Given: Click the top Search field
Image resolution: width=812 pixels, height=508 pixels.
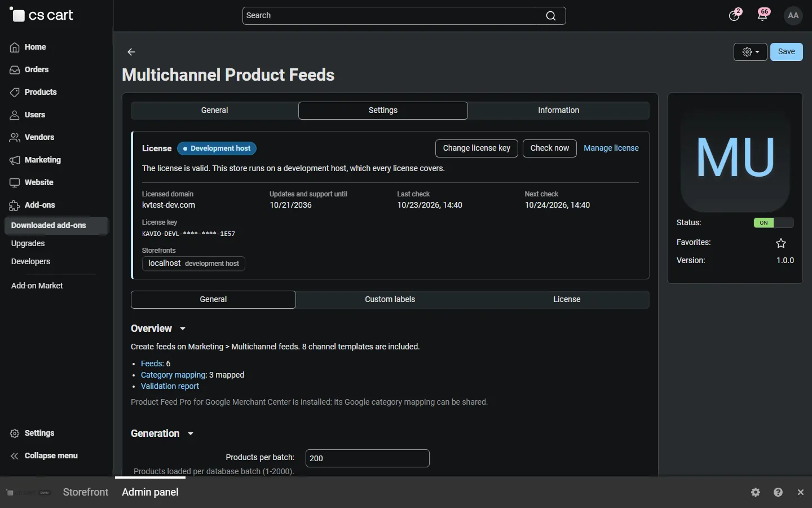Looking at the screenshot, I should (x=404, y=16).
